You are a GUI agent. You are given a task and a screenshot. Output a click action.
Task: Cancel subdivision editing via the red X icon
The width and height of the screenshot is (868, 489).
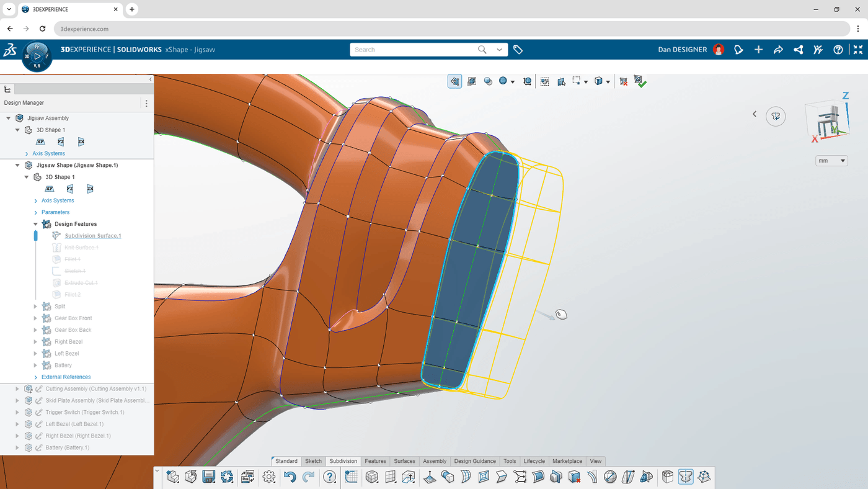click(623, 81)
